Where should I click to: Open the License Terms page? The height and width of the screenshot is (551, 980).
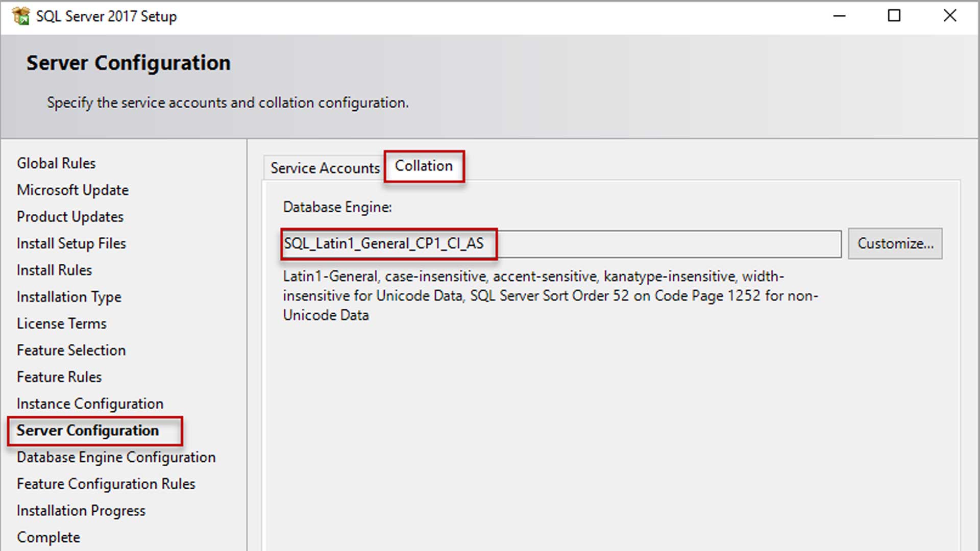(61, 323)
